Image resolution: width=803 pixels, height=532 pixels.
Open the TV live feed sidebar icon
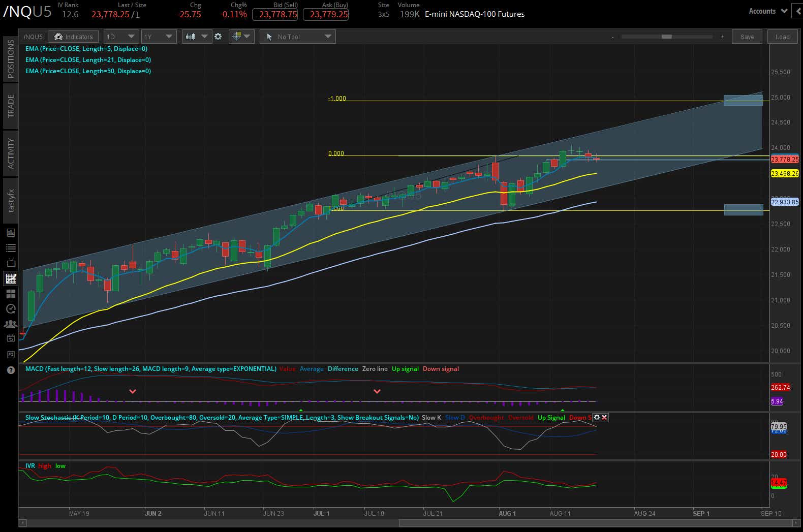[11, 263]
